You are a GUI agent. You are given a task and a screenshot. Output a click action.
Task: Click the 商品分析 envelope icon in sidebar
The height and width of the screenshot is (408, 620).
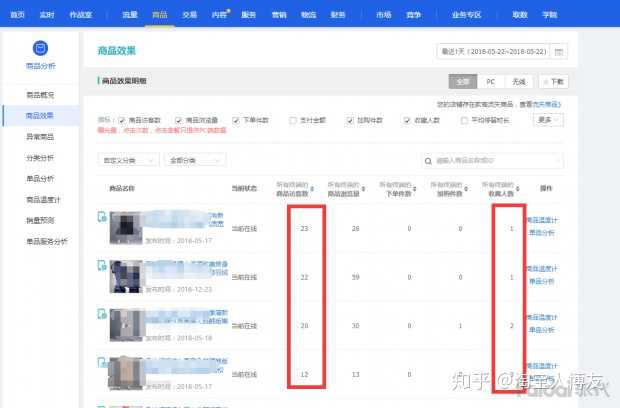pos(40,48)
